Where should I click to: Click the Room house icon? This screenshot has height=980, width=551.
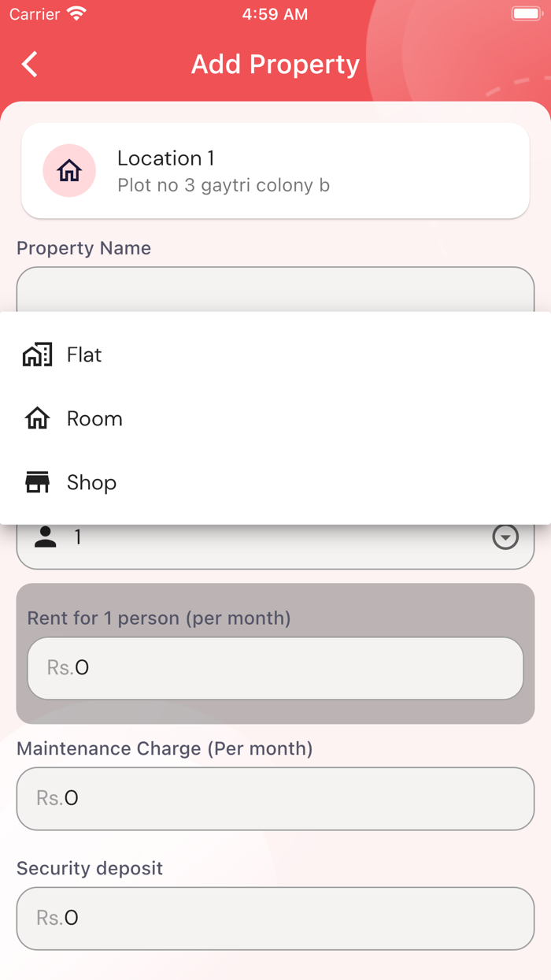click(x=36, y=418)
